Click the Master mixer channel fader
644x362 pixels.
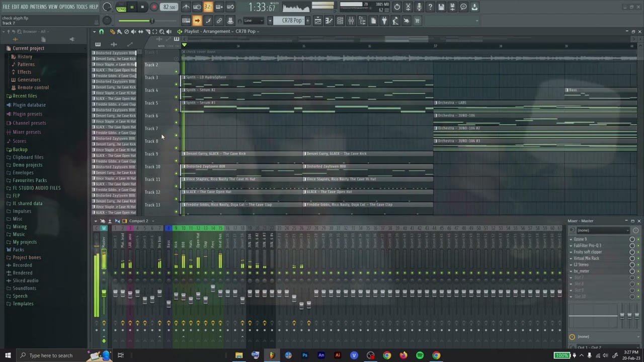point(104,293)
